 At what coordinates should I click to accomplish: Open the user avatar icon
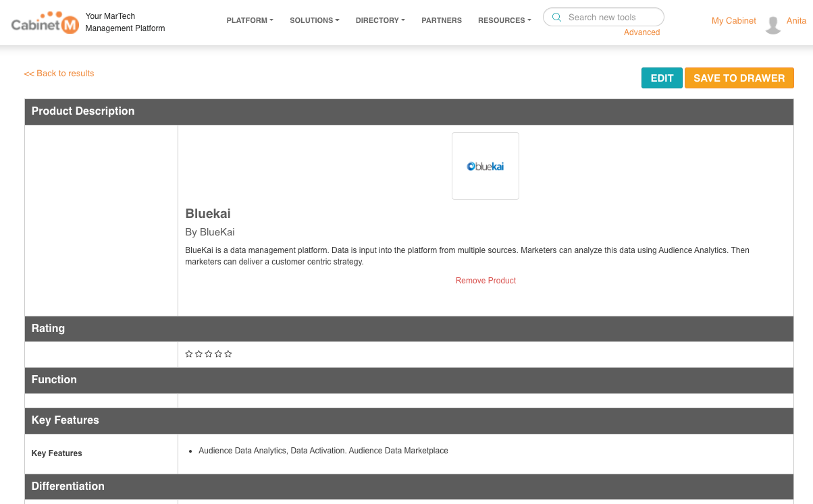pos(773,25)
